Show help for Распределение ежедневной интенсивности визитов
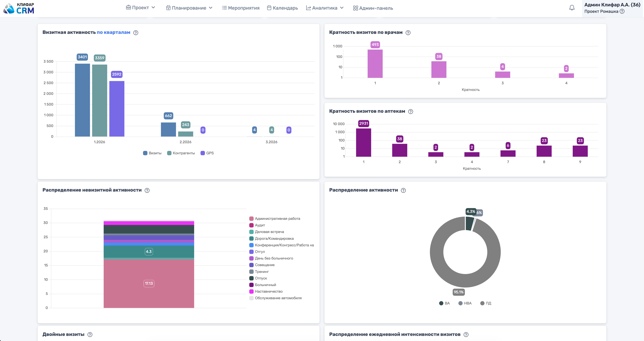This screenshot has height=341, width=644. (x=466, y=334)
